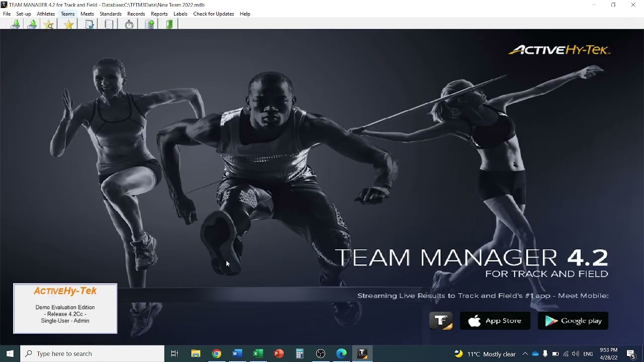Open Microsoft Edge from the taskbar
This screenshot has width=644, height=362.
pos(342,353)
